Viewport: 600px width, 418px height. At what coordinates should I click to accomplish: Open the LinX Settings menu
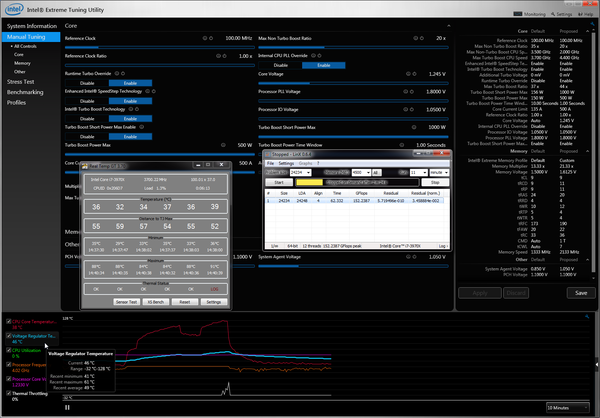click(286, 163)
